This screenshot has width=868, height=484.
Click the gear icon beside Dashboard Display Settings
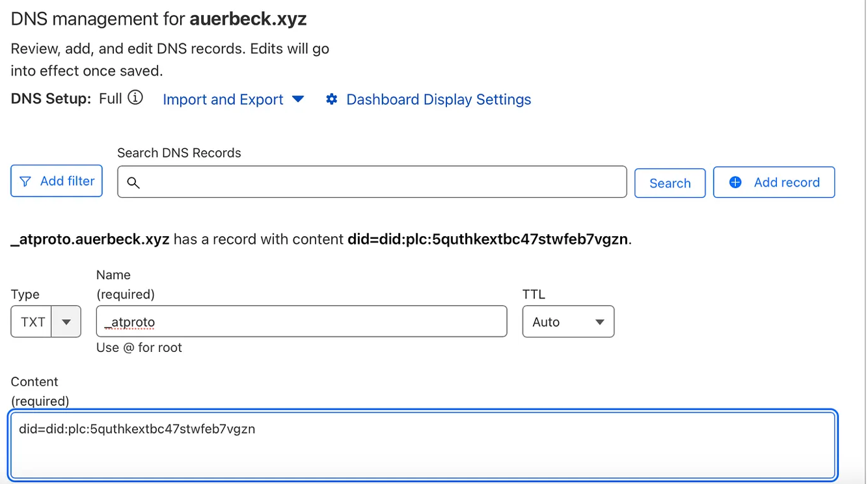pos(332,99)
